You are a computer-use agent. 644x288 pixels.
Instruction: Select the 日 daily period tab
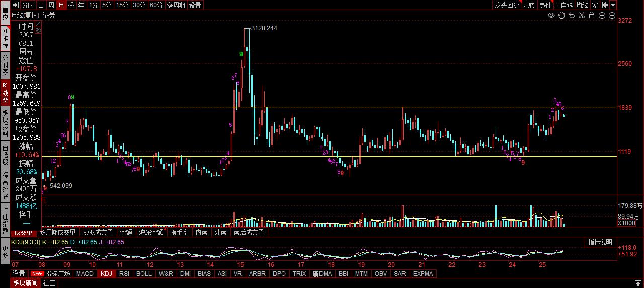41,5
